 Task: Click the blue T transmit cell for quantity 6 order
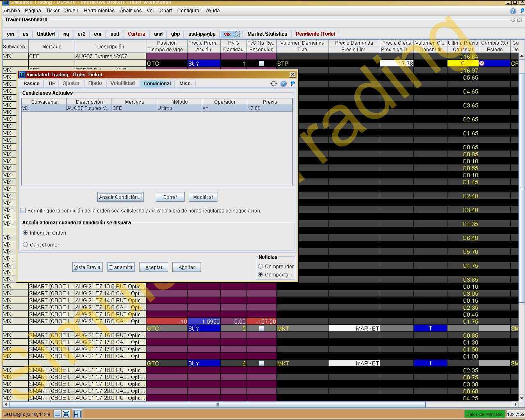pyautogui.click(x=430, y=363)
